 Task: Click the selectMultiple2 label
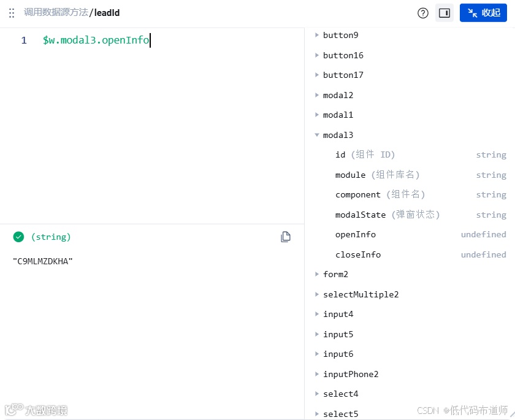click(360, 294)
